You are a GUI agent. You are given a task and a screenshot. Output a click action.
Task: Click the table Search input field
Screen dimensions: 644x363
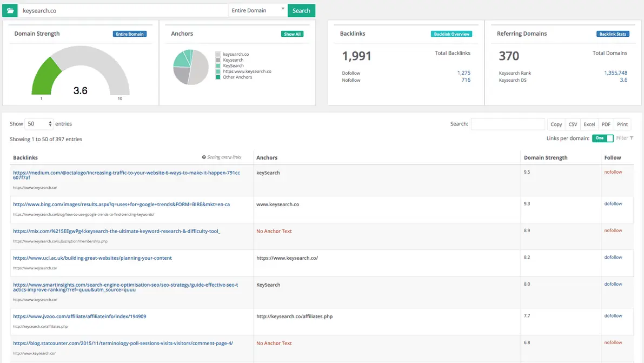[507, 124]
